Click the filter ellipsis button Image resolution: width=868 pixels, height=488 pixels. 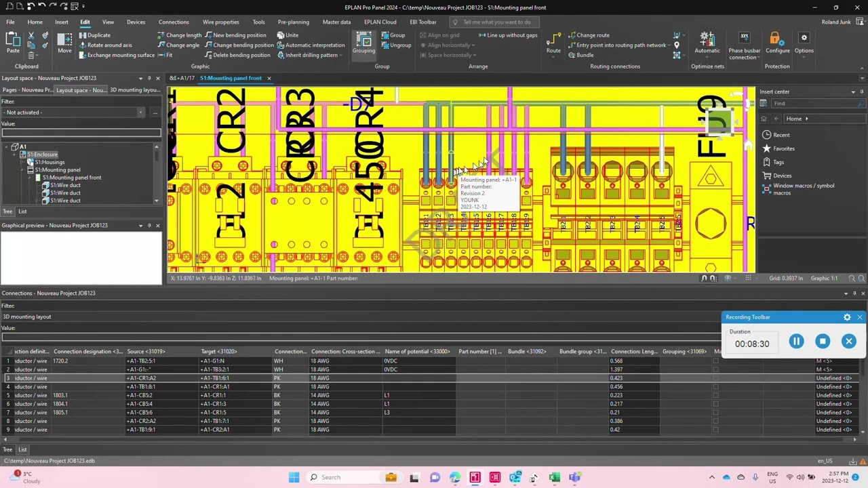pos(155,113)
